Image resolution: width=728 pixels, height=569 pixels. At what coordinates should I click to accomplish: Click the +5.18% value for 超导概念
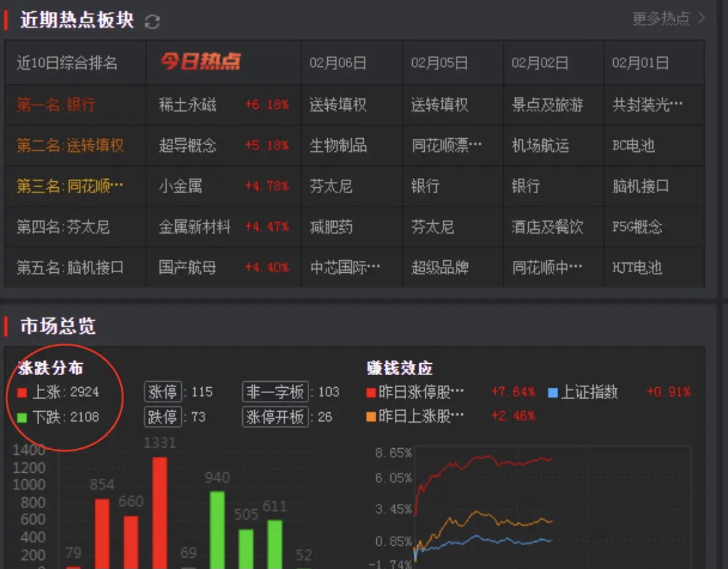267,145
